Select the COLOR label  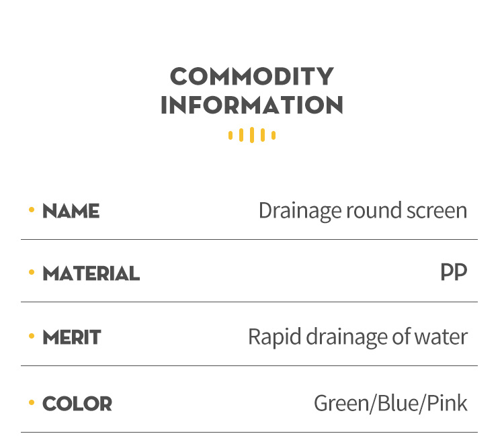[77, 404]
